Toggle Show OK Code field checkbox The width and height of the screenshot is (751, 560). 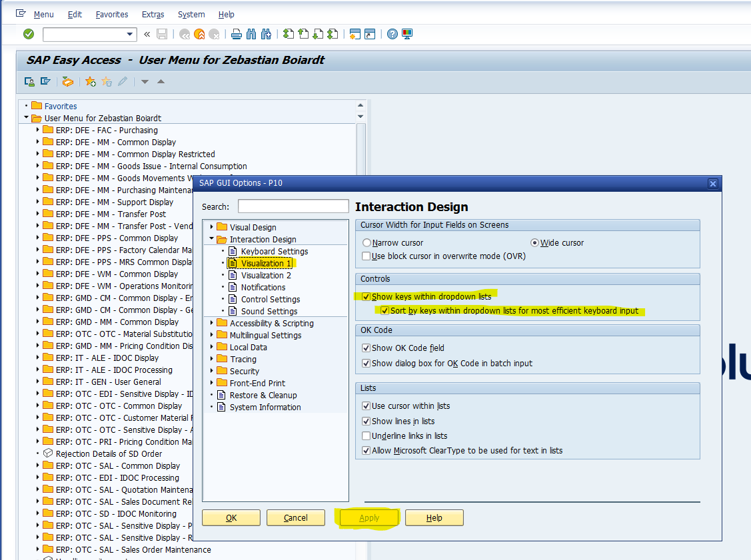point(367,348)
